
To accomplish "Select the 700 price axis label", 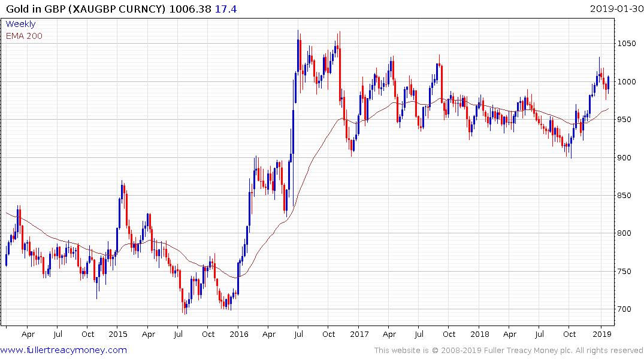I will click(x=625, y=309).
